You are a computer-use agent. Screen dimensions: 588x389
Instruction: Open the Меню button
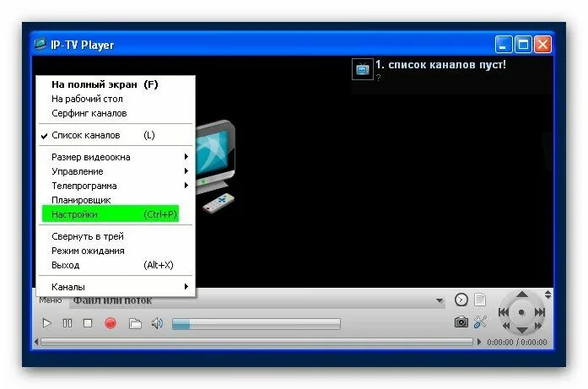(x=51, y=300)
